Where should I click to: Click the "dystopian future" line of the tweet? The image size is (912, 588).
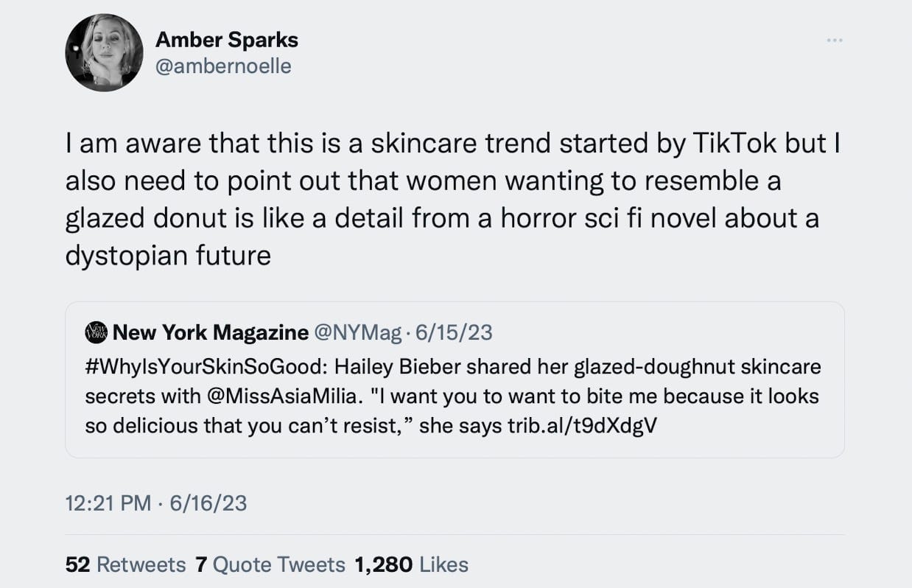click(168, 256)
